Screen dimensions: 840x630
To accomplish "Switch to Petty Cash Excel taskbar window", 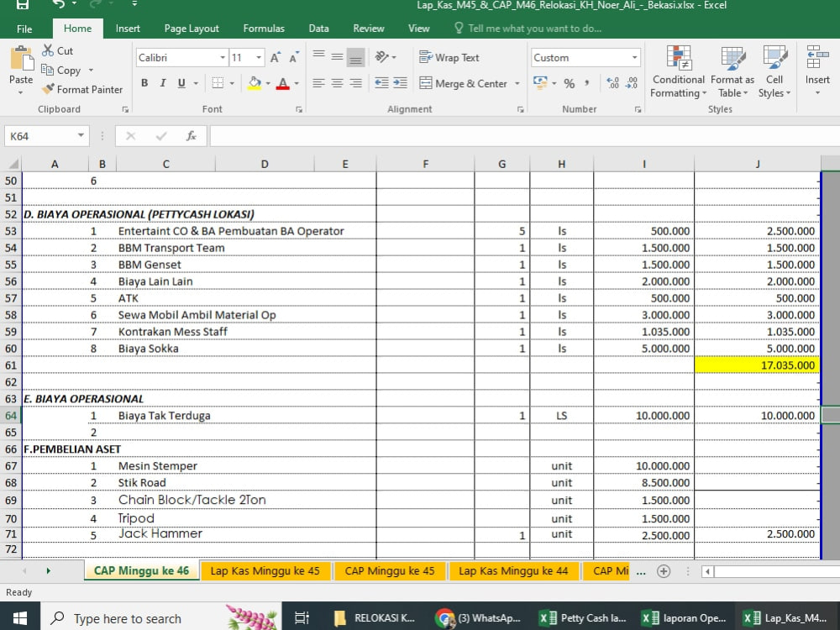I will [x=583, y=617].
